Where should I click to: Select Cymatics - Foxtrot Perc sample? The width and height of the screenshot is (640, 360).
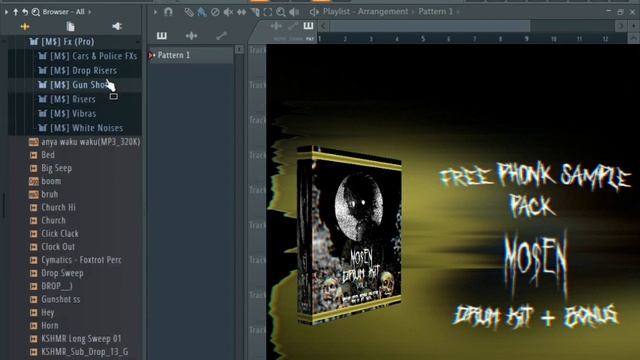click(76, 260)
